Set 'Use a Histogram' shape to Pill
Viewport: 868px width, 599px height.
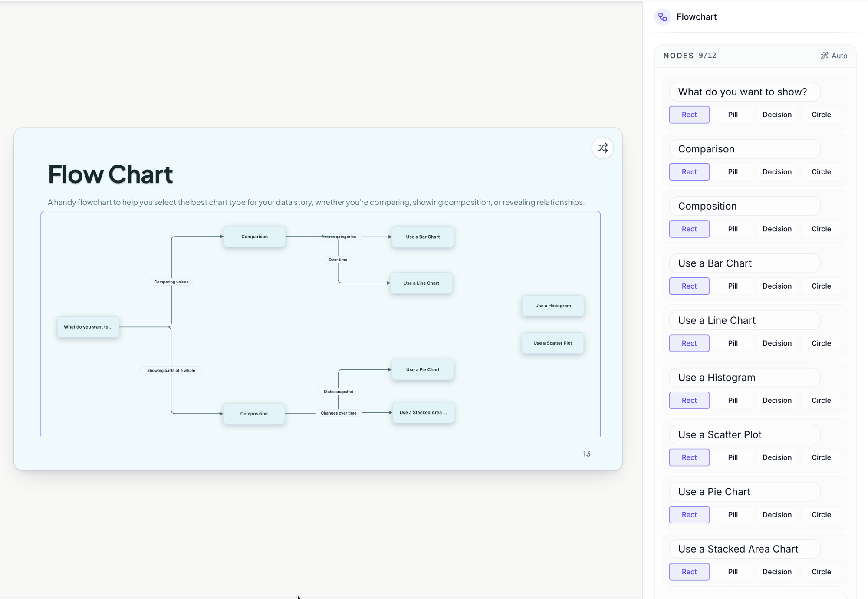[x=733, y=400]
